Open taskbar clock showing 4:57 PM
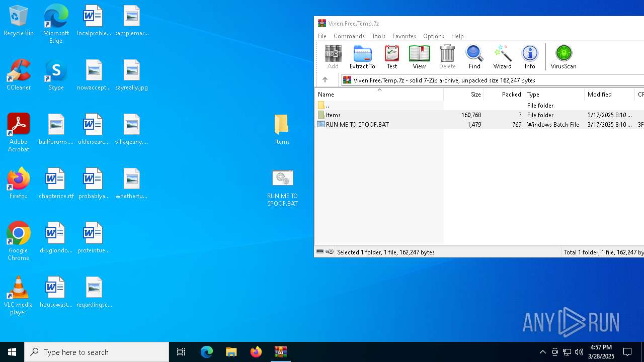The width and height of the screenshot is (644, 362). [601, 352]
